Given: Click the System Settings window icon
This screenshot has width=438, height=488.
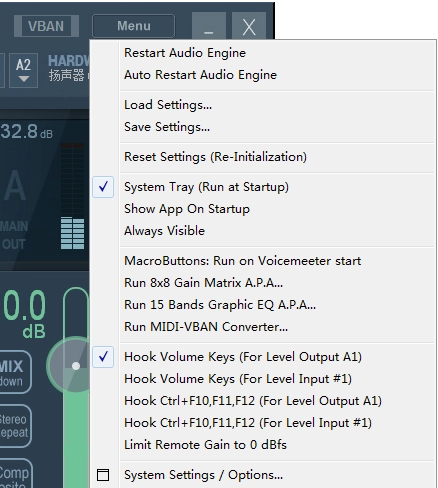Looking at the screenshot, I should click(x=103, y=475).
